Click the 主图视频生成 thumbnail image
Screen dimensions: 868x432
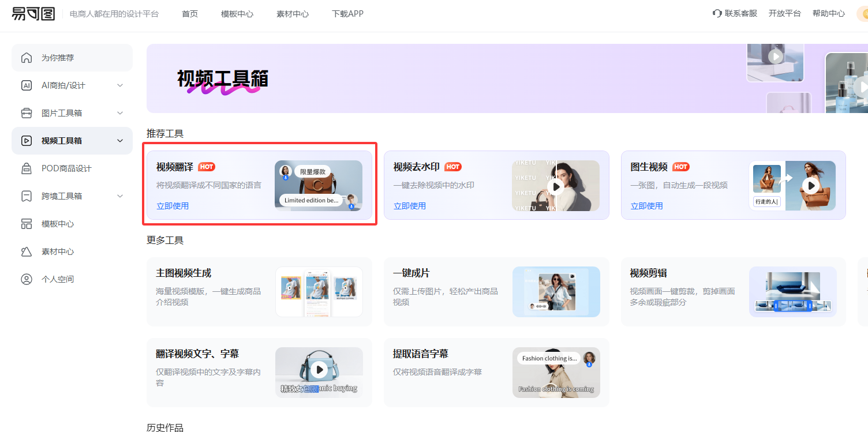click(319, 292)
